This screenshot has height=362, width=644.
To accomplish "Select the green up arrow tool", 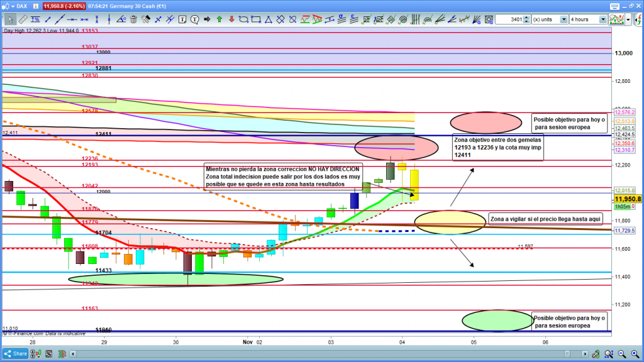I will coord(219,19).
